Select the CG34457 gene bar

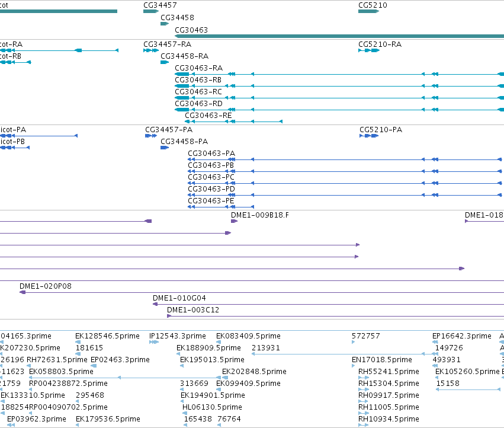151,11
